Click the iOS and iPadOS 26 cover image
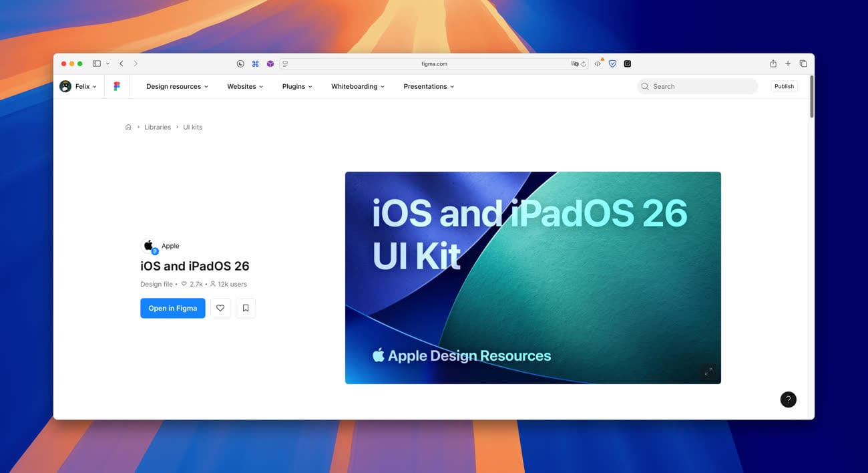 pyautogui.click(x=533, y=278)
